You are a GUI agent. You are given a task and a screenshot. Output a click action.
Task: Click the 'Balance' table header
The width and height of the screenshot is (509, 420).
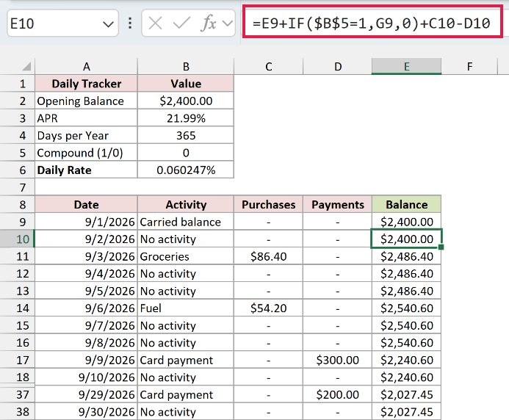point(406,204)
